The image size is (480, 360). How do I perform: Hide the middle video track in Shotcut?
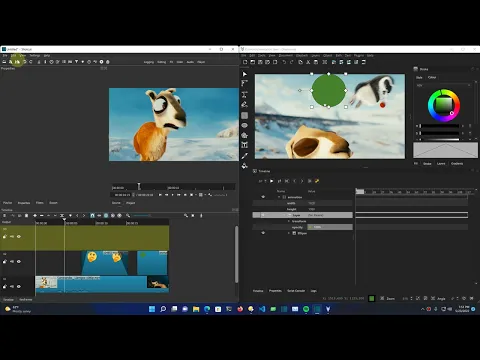[x=19, y=262]
